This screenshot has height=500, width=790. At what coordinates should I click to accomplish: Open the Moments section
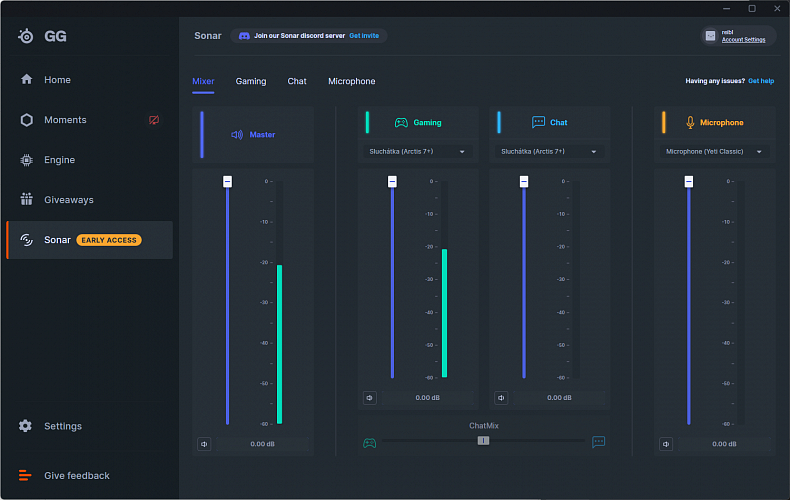pyautogui.click(x=65, y=120)
